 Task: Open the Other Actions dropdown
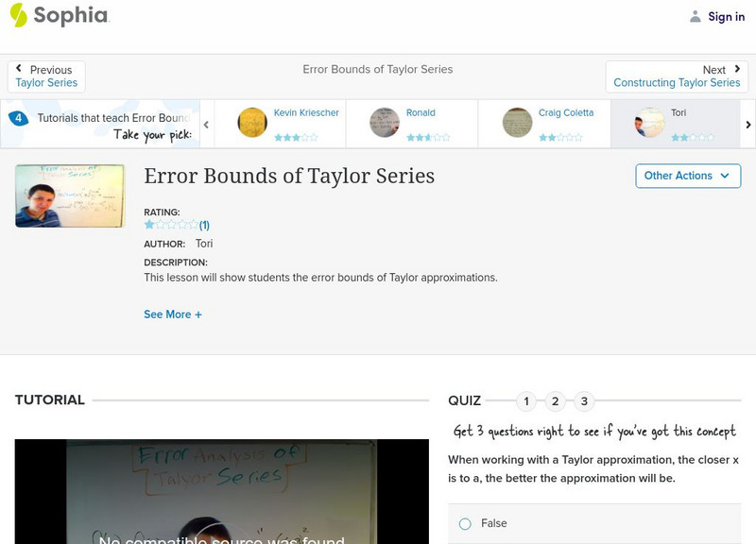[688, 176]
